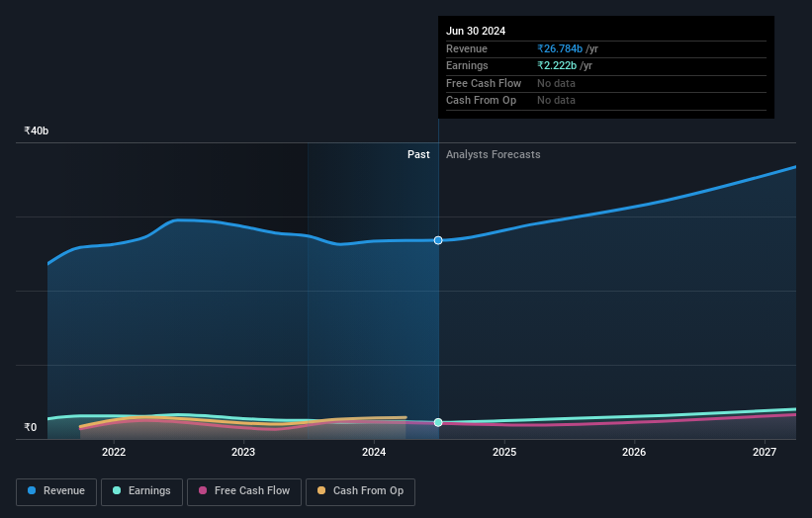This screenshot has height=518, width=812.
Task: Click the teal Earnings legend dot
Action: tap(117, 490)
